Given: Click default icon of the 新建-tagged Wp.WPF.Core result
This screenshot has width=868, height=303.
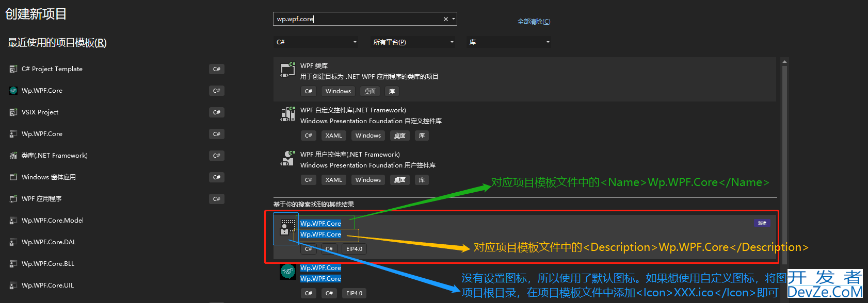Looking at the screenshot, I should (x=287, y=227).
